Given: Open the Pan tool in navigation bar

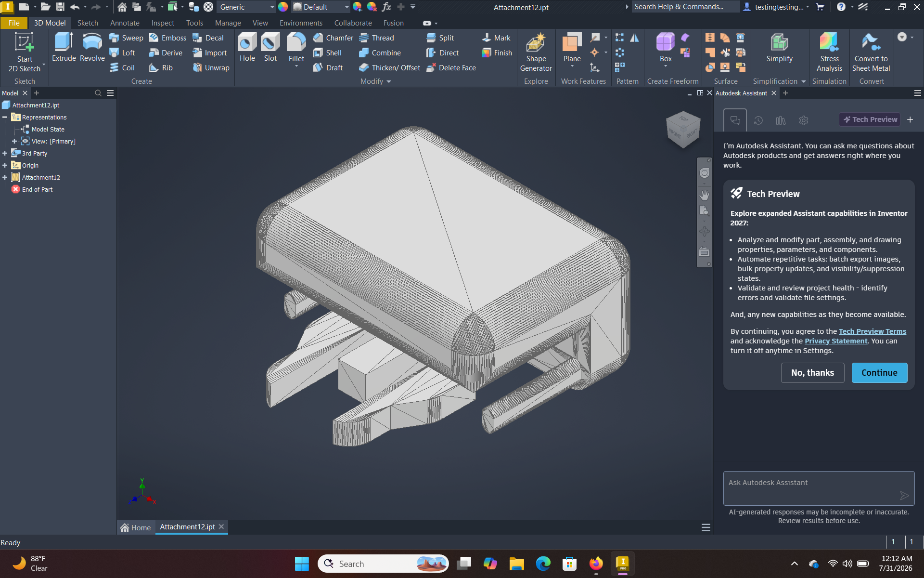Looking at the screenshot, I should (705, 195).
